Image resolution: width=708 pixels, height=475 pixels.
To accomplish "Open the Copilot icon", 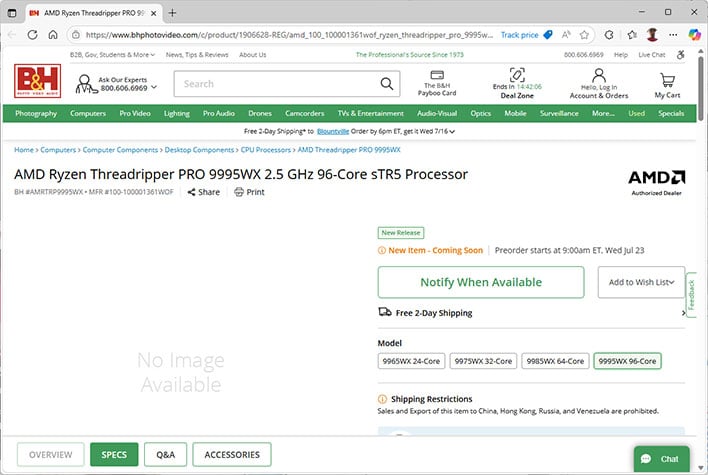I will [694, 34].
